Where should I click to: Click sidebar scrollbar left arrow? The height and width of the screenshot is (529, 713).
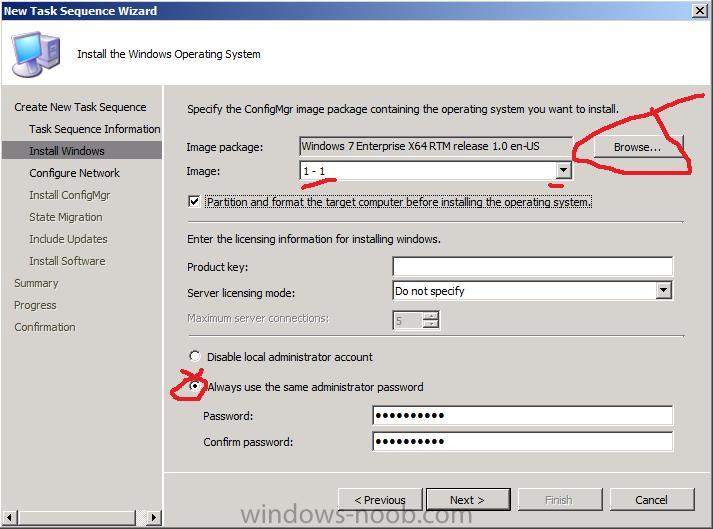pyautogui.click(x=10, y=517)
